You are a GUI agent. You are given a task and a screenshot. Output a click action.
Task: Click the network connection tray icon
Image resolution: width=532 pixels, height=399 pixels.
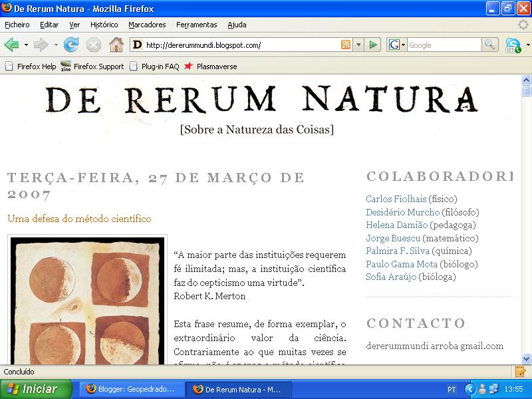coord(494,389)
